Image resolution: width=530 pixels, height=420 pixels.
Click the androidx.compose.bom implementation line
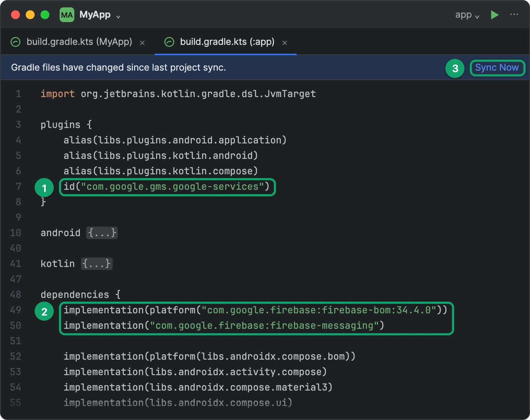point(209,356)
